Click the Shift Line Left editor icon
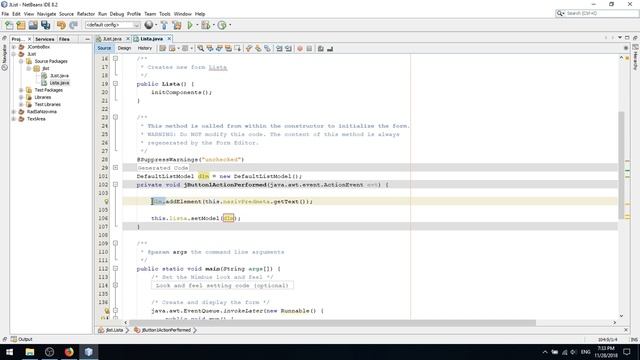 279,49
